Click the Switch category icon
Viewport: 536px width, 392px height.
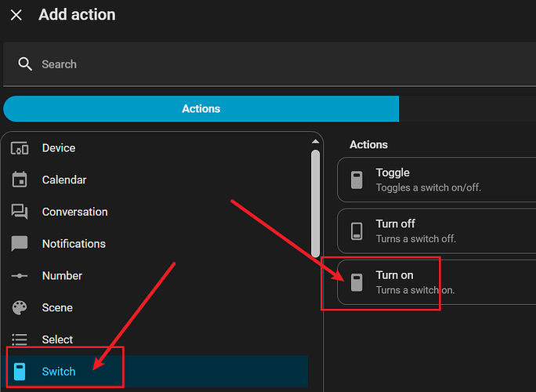(x=20, y=371)
